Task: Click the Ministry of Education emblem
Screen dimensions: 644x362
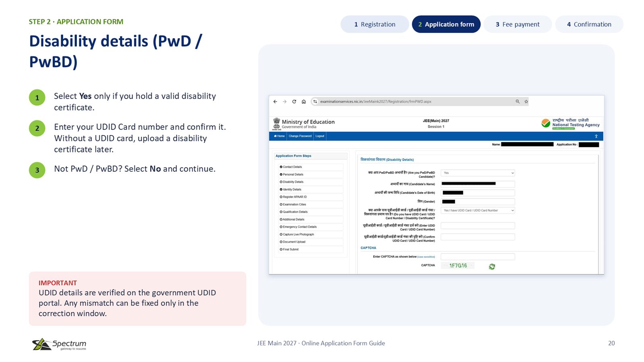Action: coord(277,124)
